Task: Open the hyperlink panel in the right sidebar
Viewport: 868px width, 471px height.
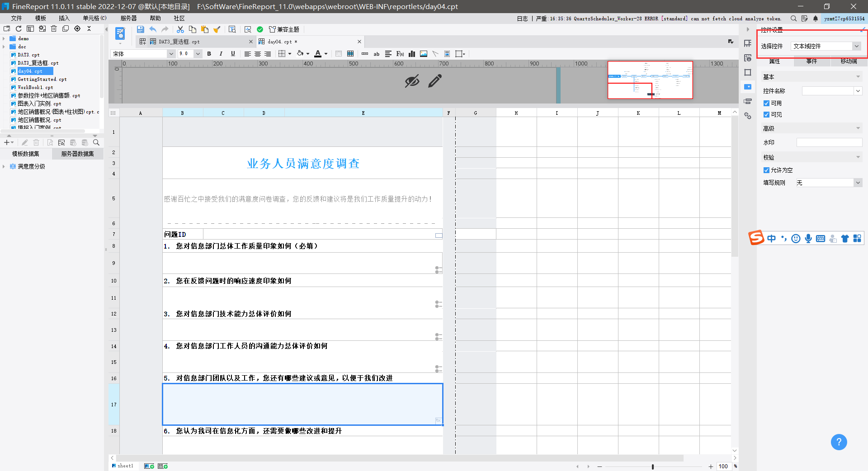Action: pos(748,116)
